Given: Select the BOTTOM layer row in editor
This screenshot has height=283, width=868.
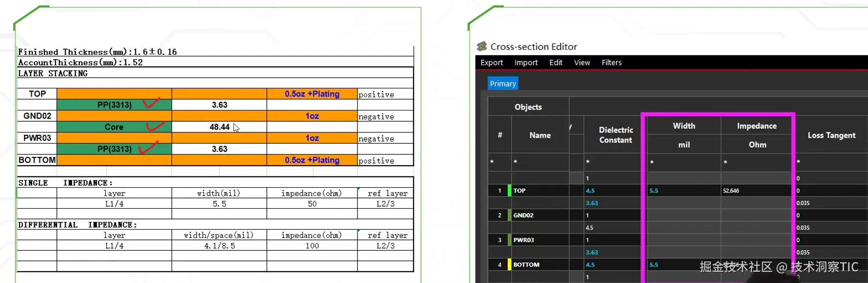Looking at the screenshot, I should (678, 264).
